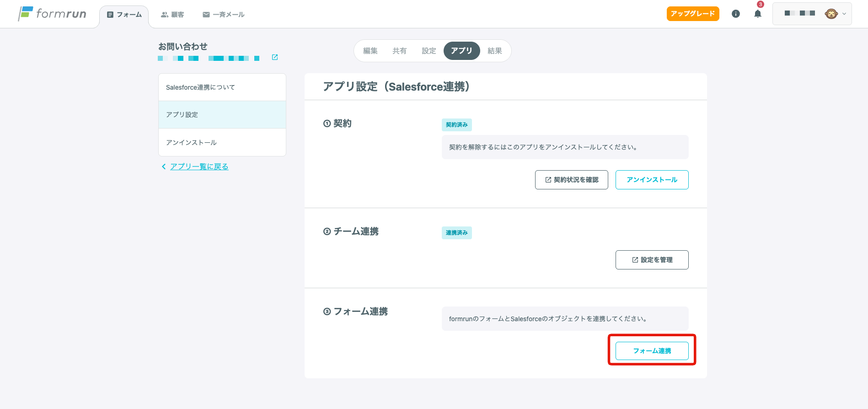The height and width of the screenshot is (409, 868).
Task: Open the notifications bell
Action: [758, 14]
